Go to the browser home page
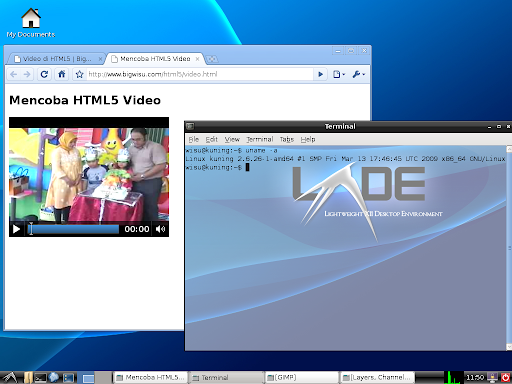 (62, 74)
